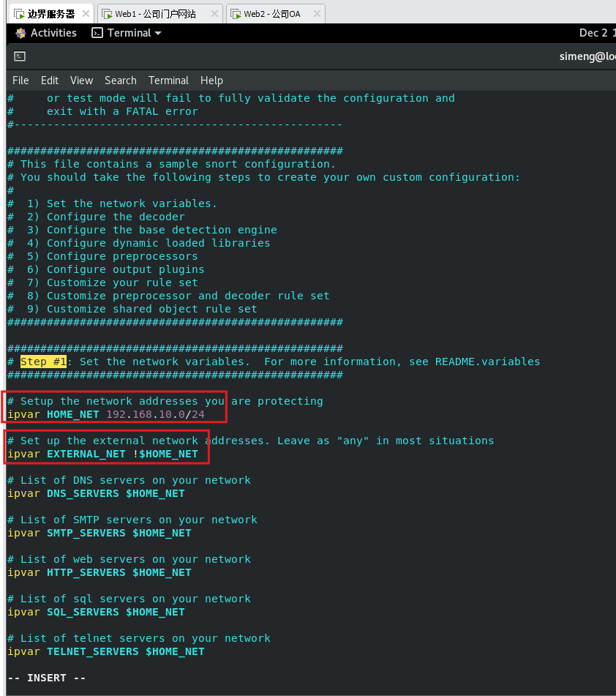Click '8) Customize preprocessor and decoder rule set'

pyautogui.click(x=179, y=296)
